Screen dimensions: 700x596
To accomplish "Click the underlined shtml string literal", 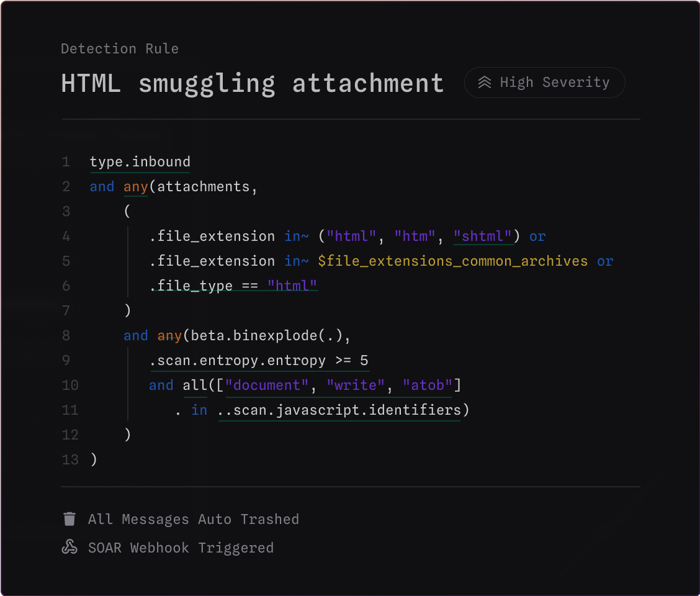I will point(483,236).
